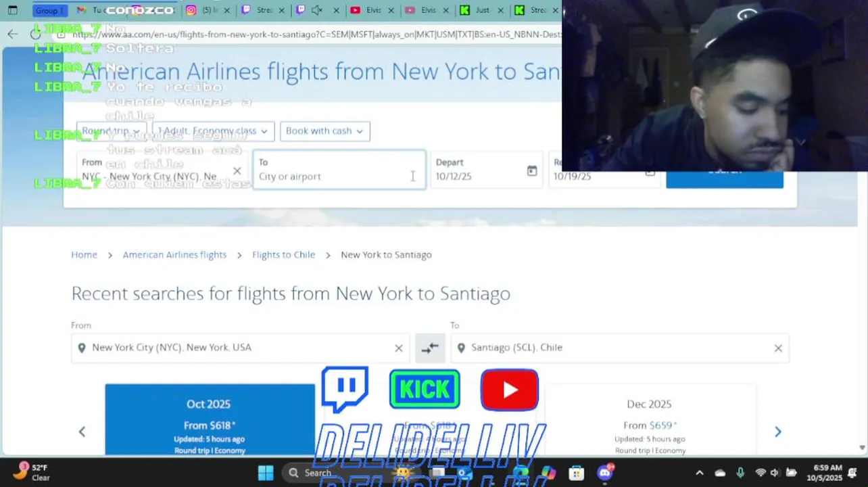868x487 pixels.
Task: Open Wi-Fi network settings tray icon
Action: (x=761, y=473)
